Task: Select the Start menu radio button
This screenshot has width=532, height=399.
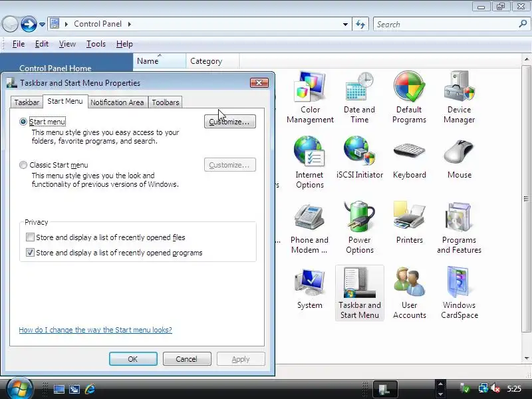Action: [23, 122]
